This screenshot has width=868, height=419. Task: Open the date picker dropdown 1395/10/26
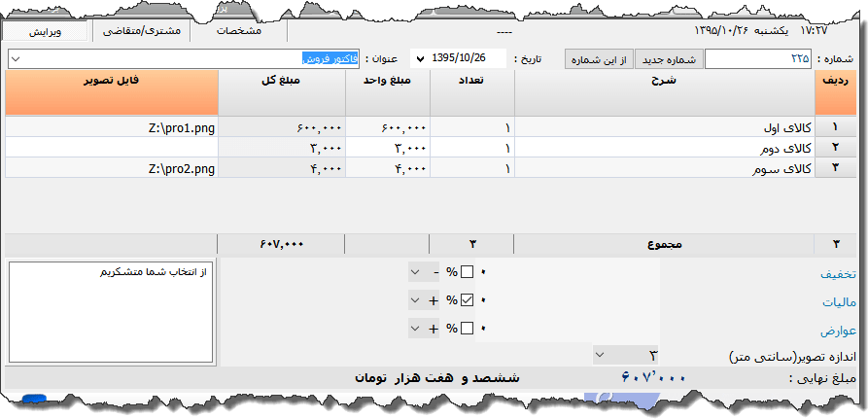420,58
